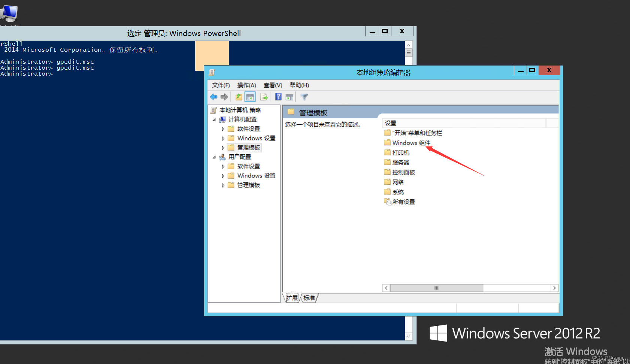The width and height of the screenshot is (630, 364).
Task: Click the PowerShell vertical scrollbar thumb
Action: [x=409, y=52]
